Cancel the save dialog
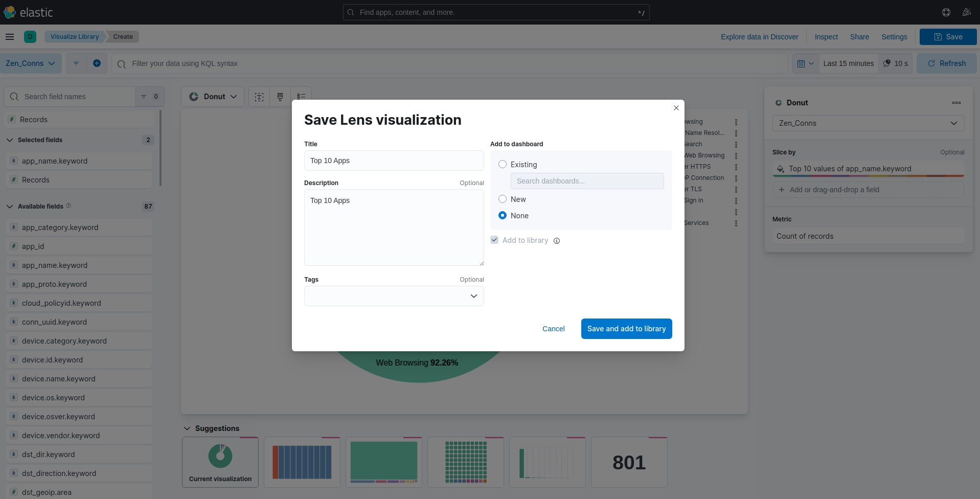Viewport: 980px width, 499px height. point(553,329)
